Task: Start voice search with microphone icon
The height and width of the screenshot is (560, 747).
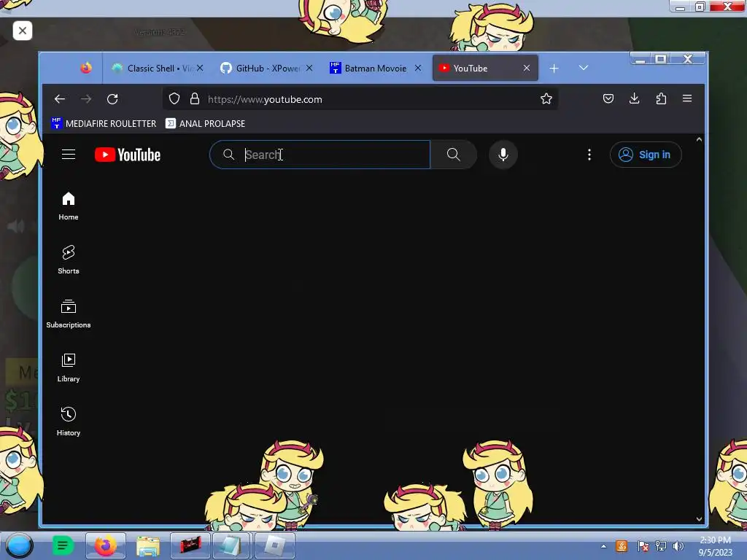Action: pyautogui.click(x=503, y=155)
